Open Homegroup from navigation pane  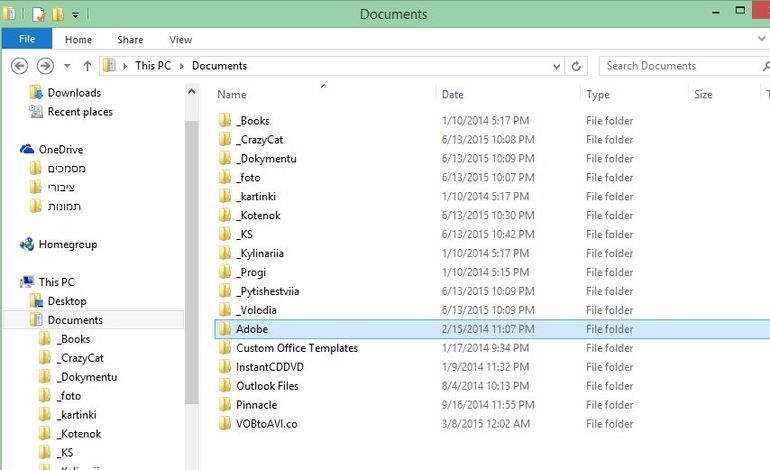click(x=67, y=244)
